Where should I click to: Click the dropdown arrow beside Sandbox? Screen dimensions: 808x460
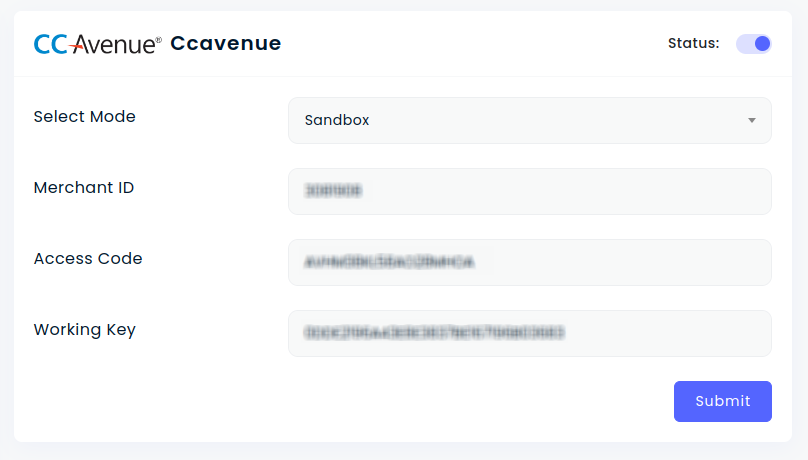751,121
